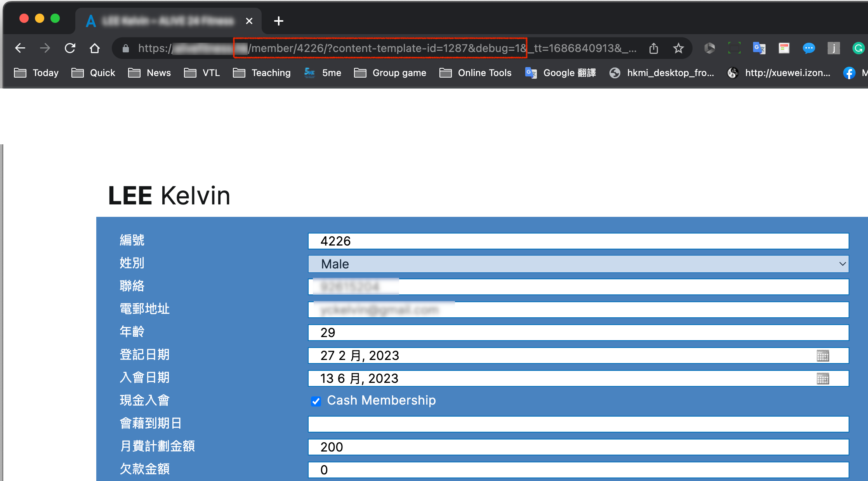
Task: Bookmark this page with the star
Action: [678, 48]
